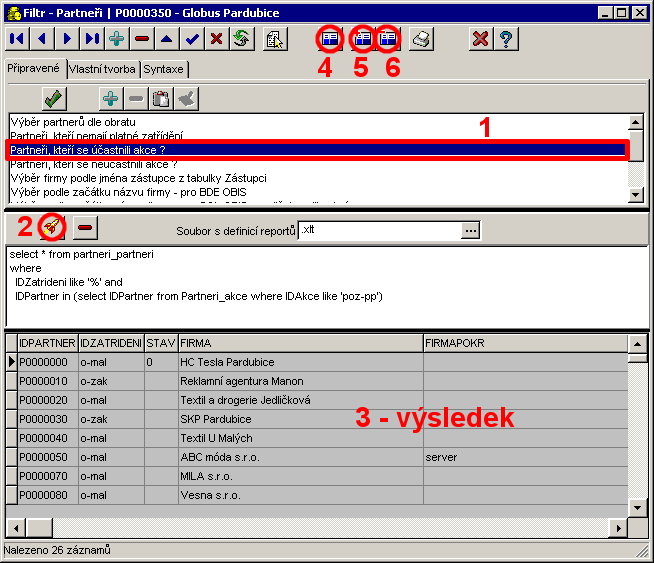This screenshot has width=654, height=563.
Task: Jump to the last record
Action: click(x=92, y=39)
